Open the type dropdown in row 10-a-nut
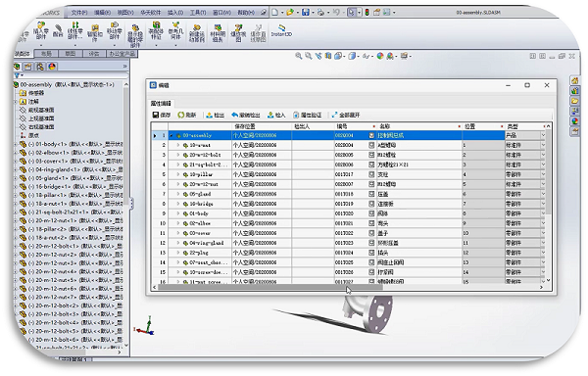 coord(543,145)
